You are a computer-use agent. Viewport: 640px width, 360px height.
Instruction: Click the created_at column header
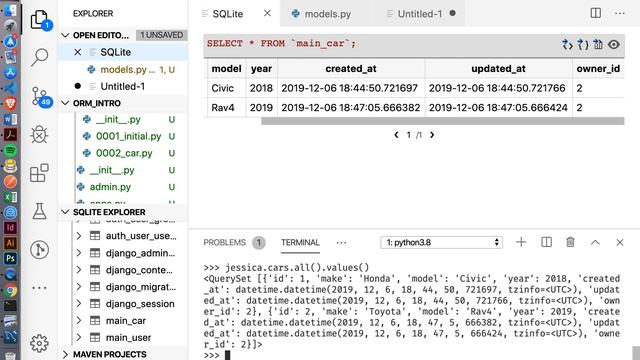point(351,69)
